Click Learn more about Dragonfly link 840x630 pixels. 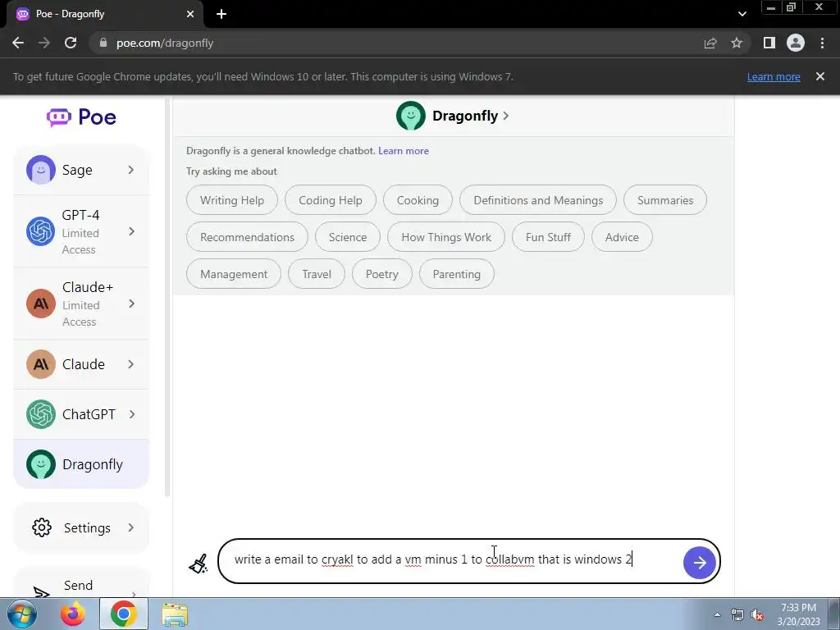click(x=404, y=151)
